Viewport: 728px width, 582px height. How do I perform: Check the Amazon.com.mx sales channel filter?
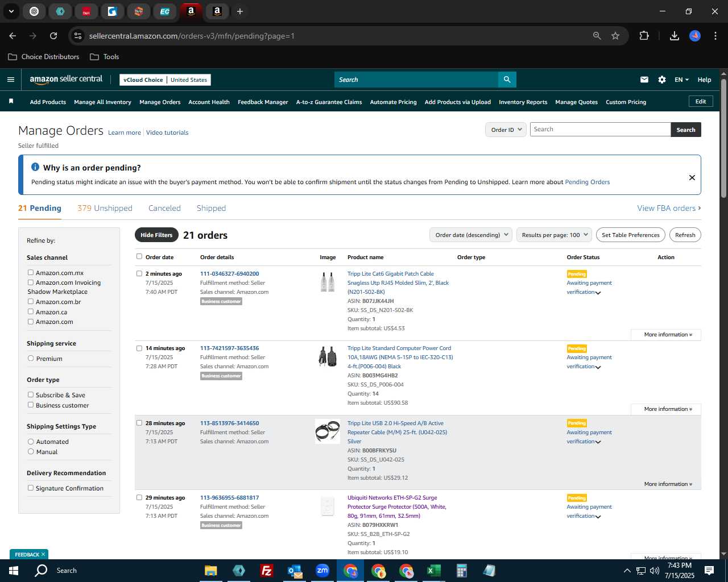[x=31, y=273]
